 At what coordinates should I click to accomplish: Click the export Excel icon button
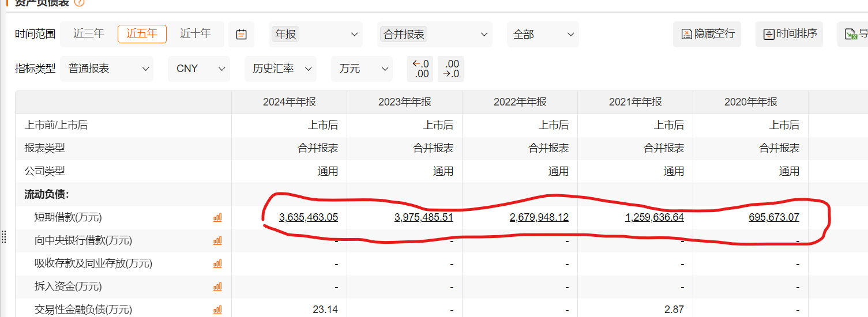(x=853, y=35)
